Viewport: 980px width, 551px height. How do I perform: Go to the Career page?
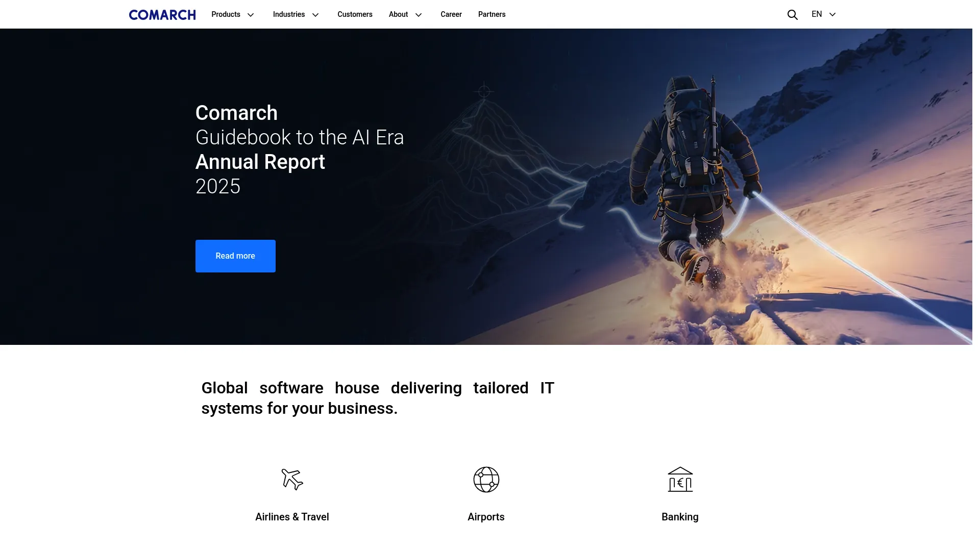[451, 14]
